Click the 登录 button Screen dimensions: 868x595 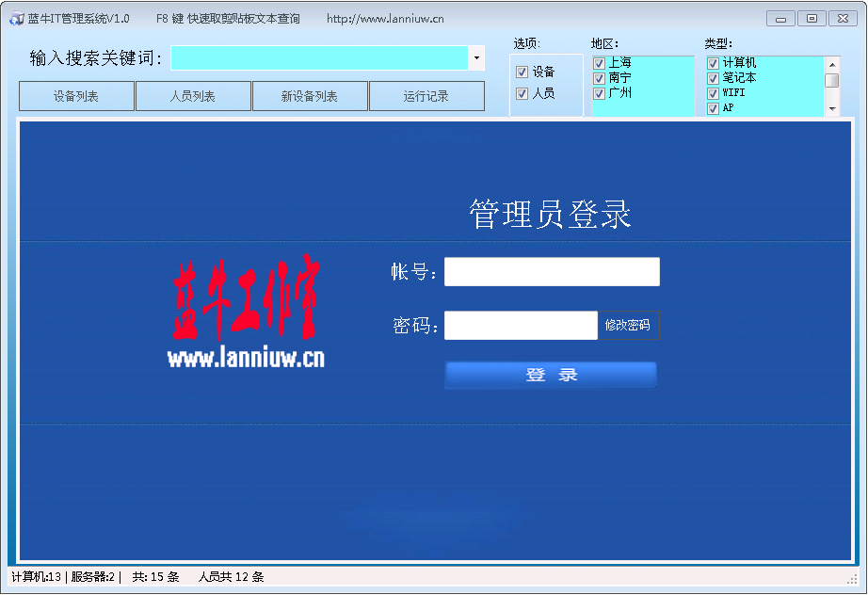(552, 375)
